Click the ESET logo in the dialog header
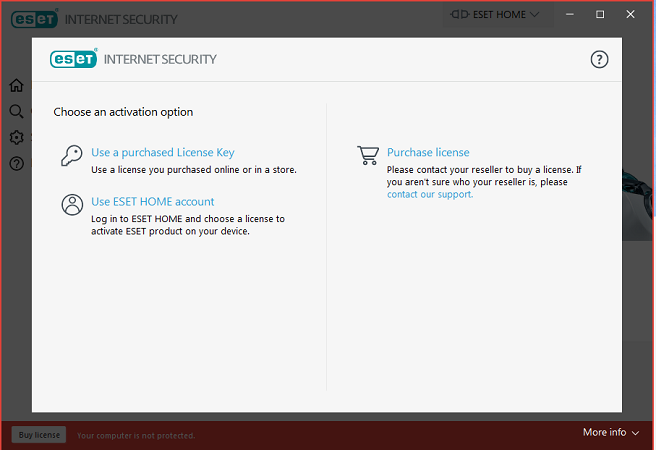The image size is (656, 450). coord(74,59)
